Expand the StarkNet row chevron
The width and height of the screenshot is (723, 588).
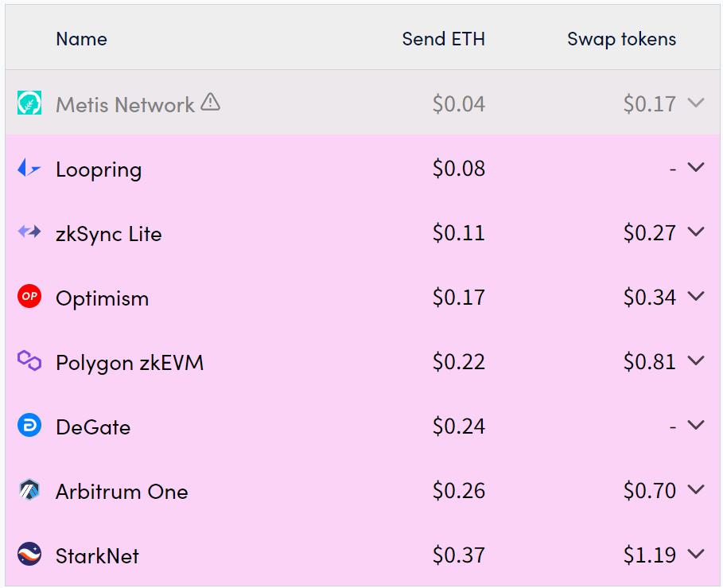[696, 554]
